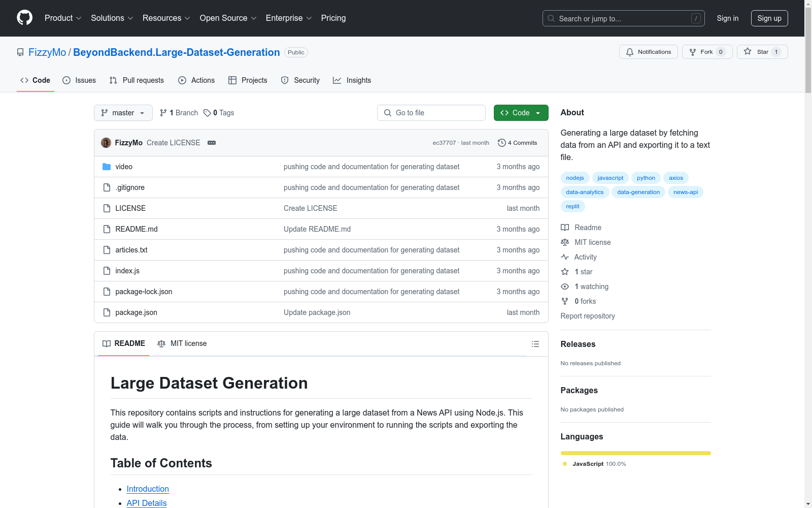812x508 pixels.
Task: Open the 4 Commits link
Action: point(518,143)
